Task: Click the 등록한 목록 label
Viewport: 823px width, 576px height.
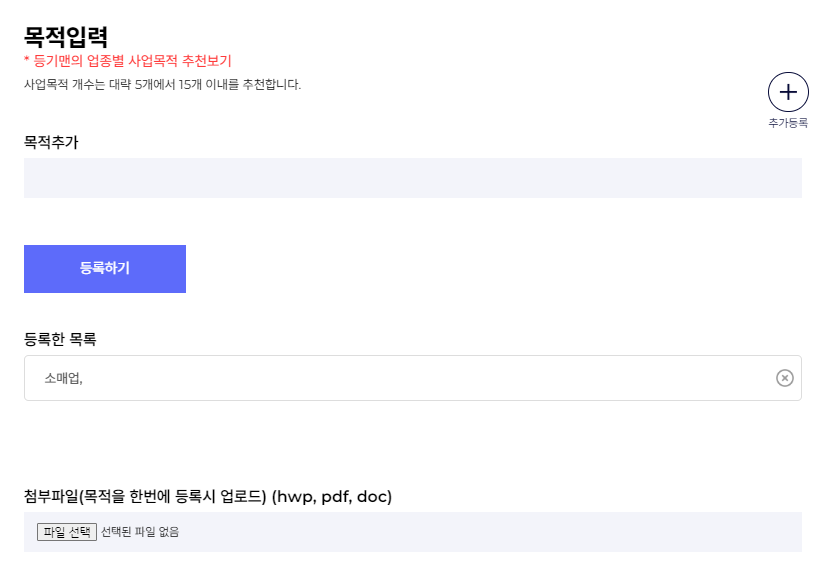Action: [60, 339]
